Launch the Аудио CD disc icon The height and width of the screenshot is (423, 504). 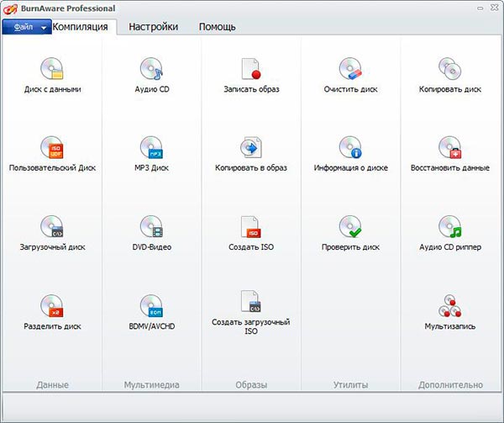click(151, 68)
